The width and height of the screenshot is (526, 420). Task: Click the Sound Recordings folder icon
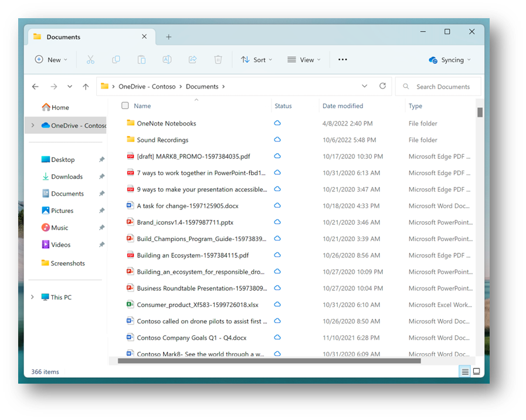pos(131,139)
